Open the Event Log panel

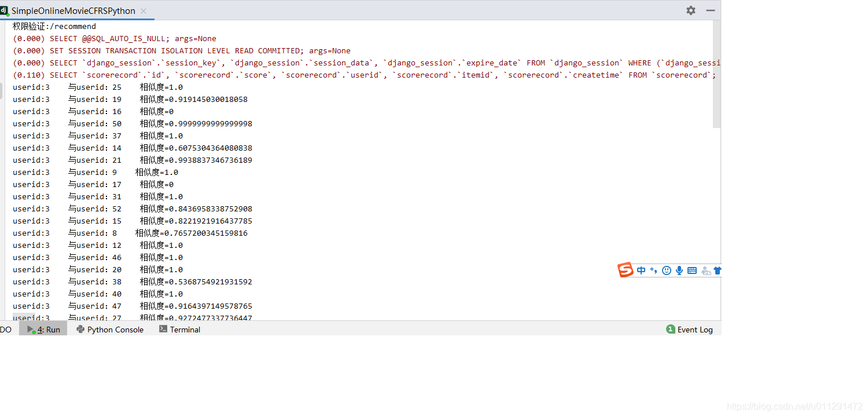pos(690,329)
